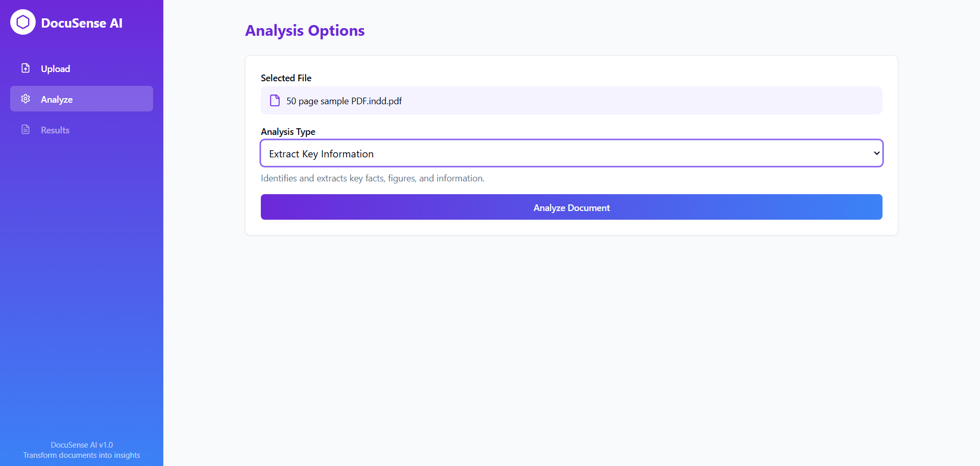Screen dimensions: 980x466
Task: Click the dropdown chevron arrow
Action: [876, 153]
